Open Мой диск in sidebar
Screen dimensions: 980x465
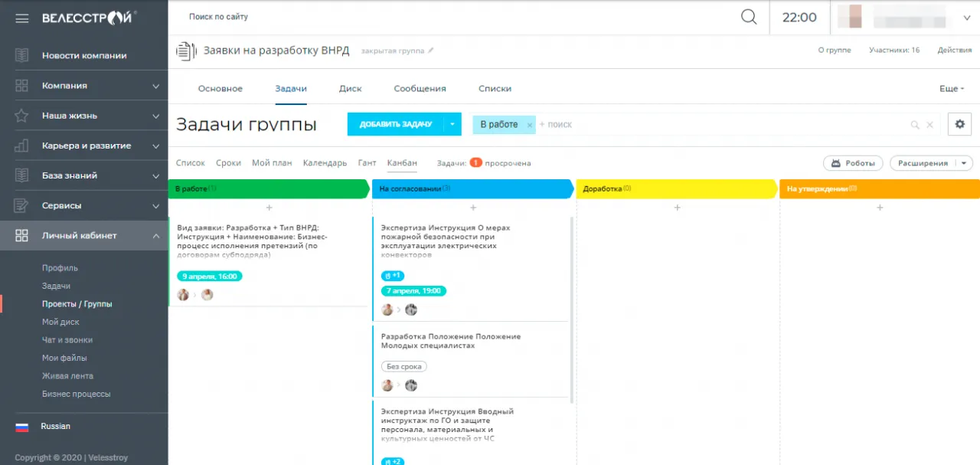click(x=60, y=322)
